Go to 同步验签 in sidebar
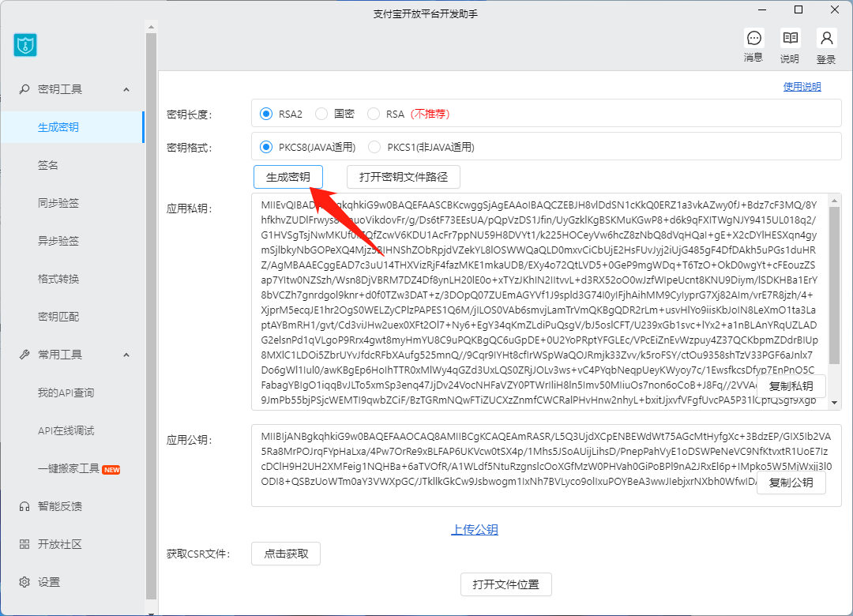 58,203
